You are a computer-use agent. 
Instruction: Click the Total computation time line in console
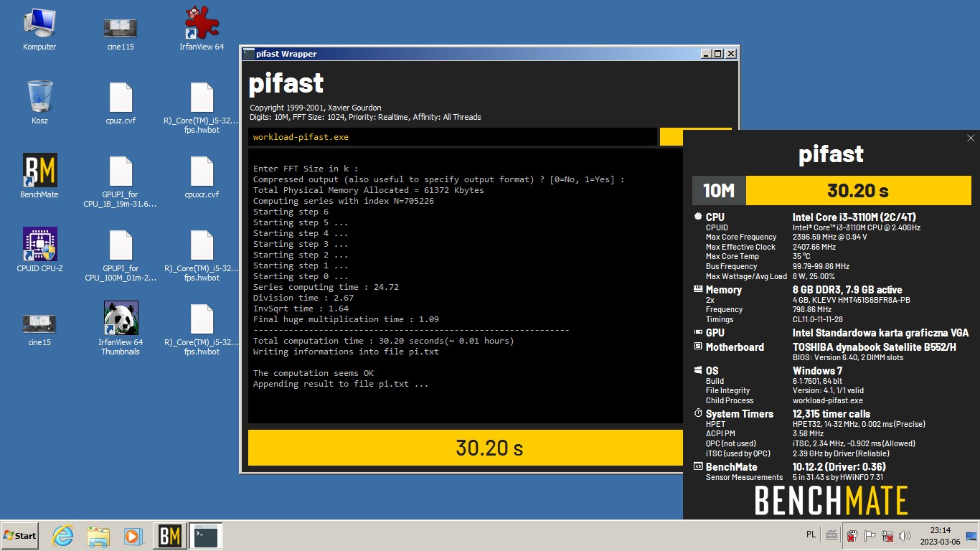[384, 341]
